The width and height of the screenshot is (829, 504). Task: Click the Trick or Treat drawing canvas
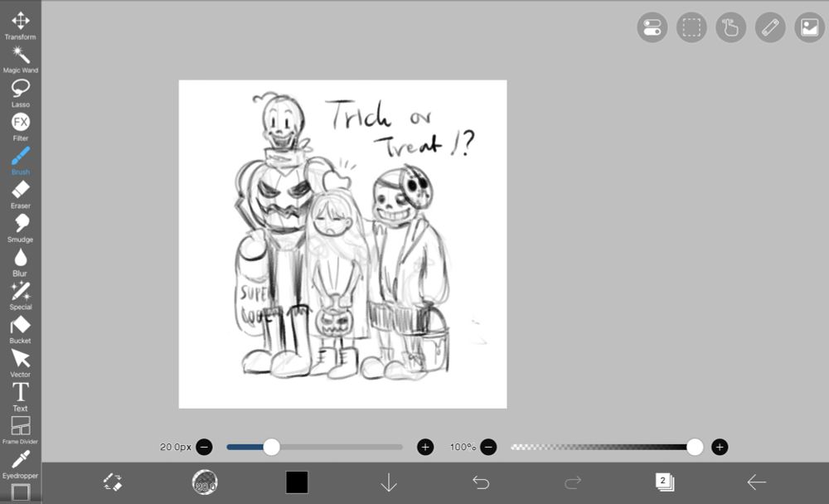342,245
